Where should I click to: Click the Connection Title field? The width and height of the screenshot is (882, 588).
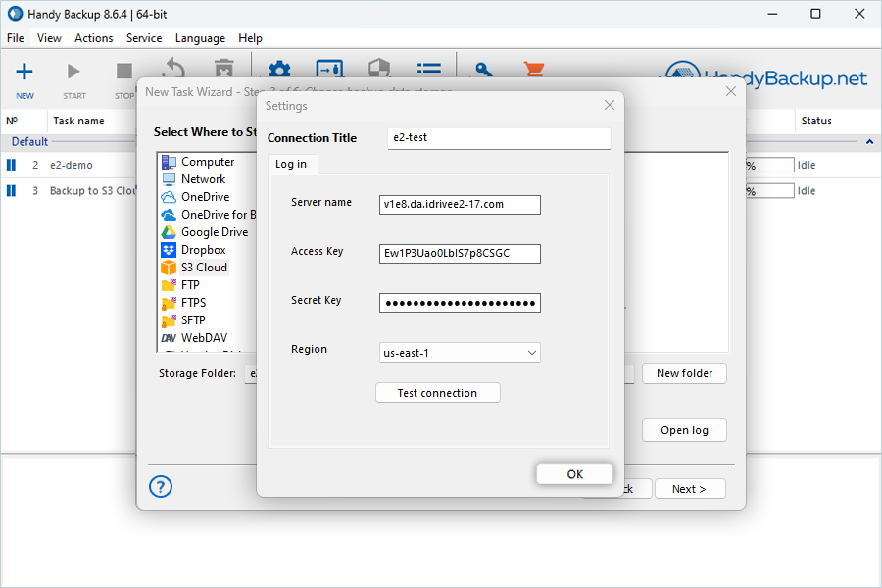tap(499, 138)
